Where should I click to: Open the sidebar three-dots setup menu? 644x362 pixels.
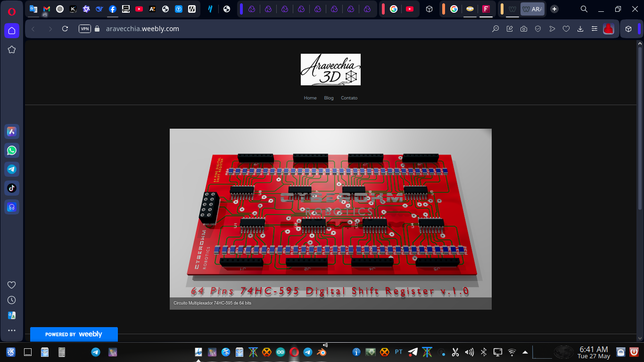coord(12,330)
